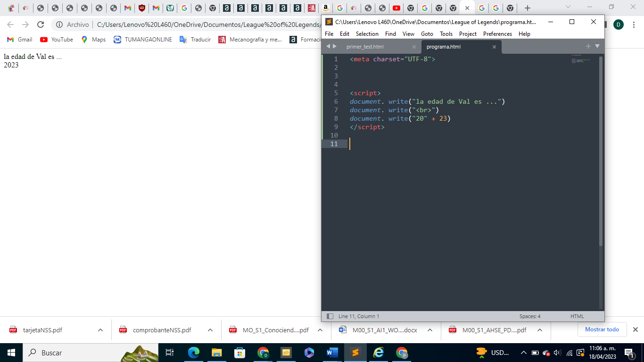Open the Windows Start menu
644x362 pixels.
(11, 353)
